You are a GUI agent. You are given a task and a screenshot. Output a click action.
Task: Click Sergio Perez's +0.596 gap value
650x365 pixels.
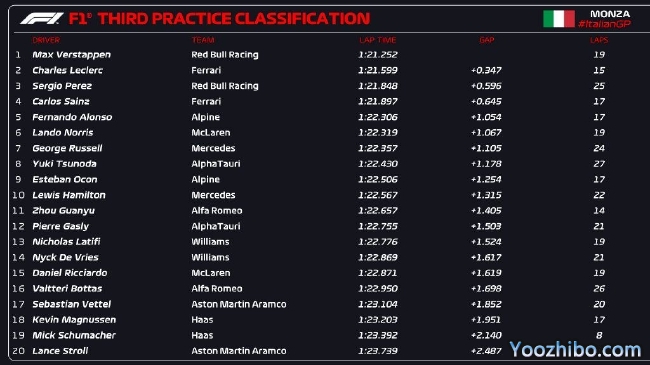(x=486, y=86)
